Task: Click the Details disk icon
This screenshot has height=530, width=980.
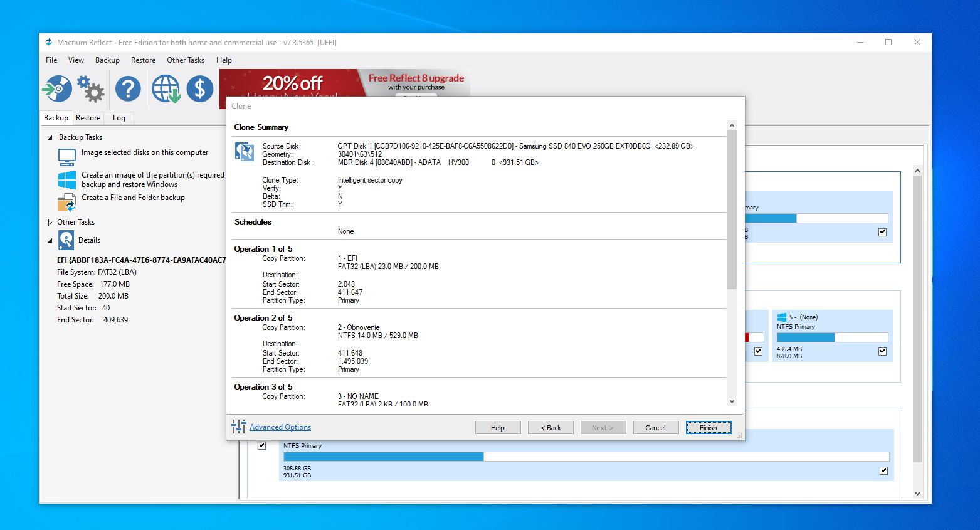Action: coord(66,240)
